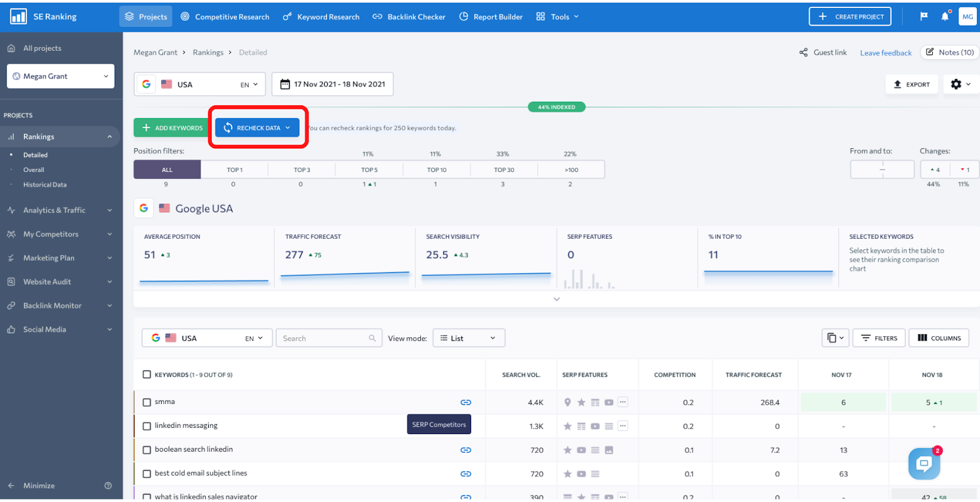The height and width of the screenshot is (502, 980).
Task: Open Historical Data in sidebar
Action: coord(45,185)
